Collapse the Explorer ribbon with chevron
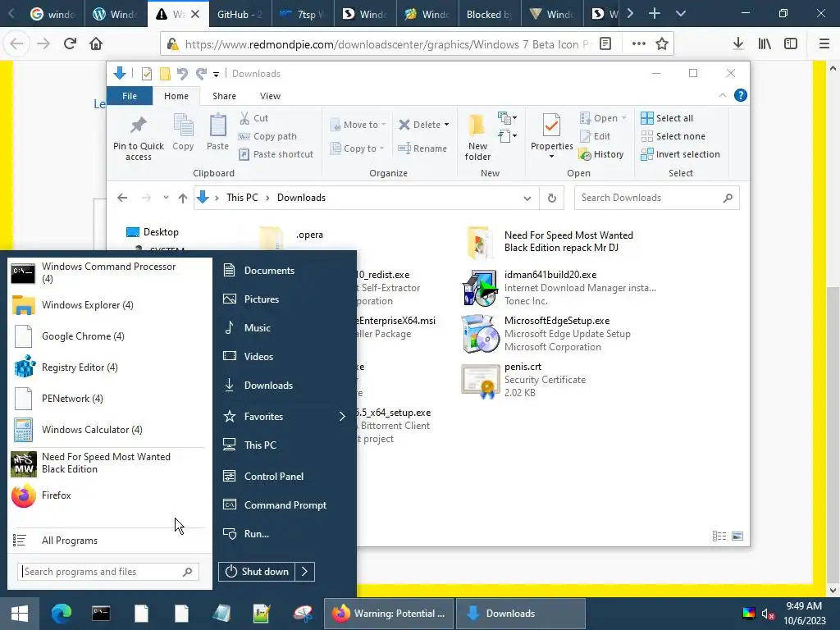This screenshot has height=630, width=840. click(722, 95)
